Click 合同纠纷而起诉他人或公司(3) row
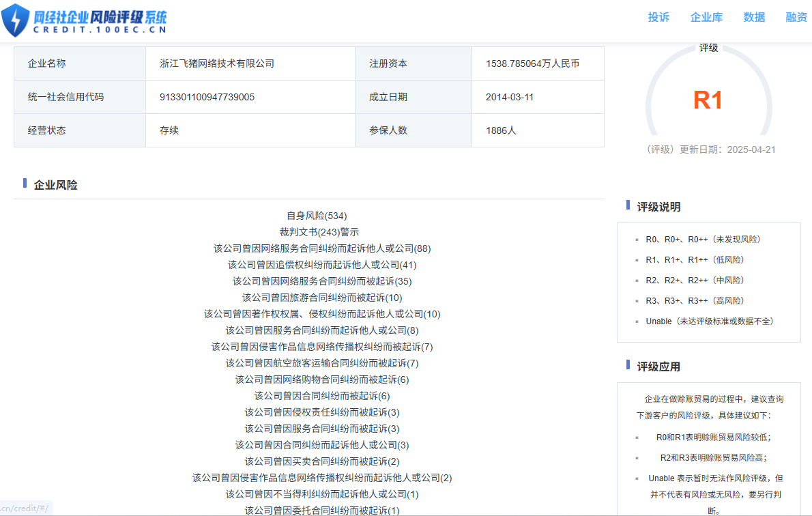This screenshot has width=812, height=516. click(322, 445)
